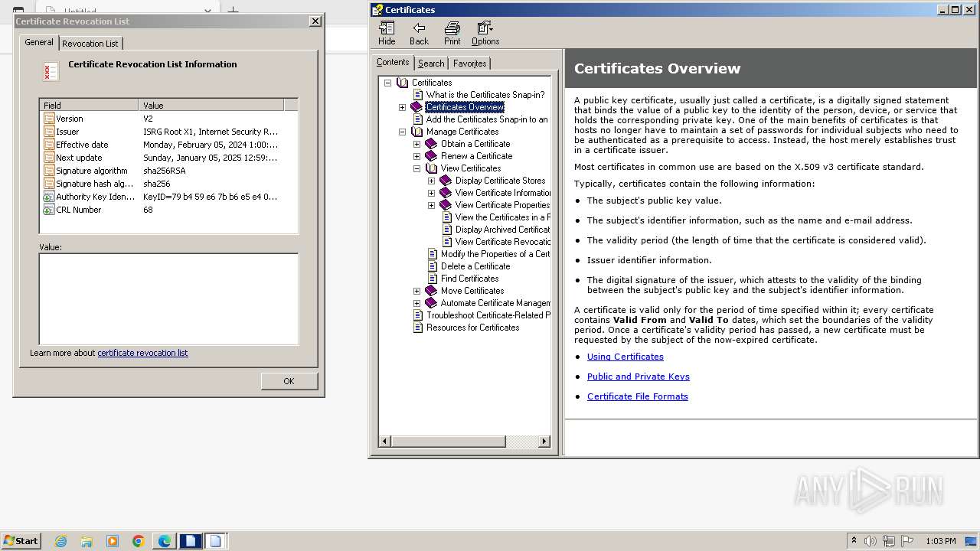Expand the View Certificate Information node
The image size is (980, 551).
(x=431, y=193)
